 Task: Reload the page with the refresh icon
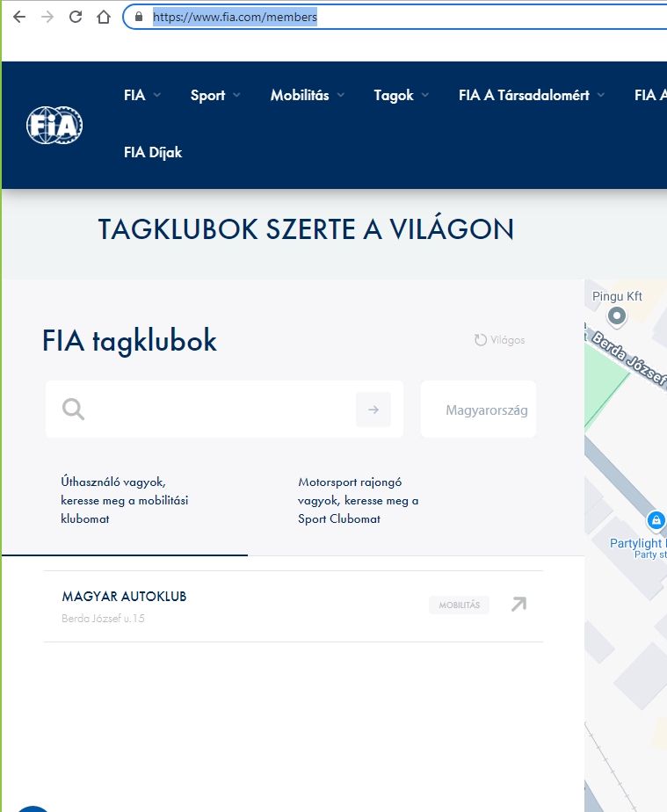(76, 17)
